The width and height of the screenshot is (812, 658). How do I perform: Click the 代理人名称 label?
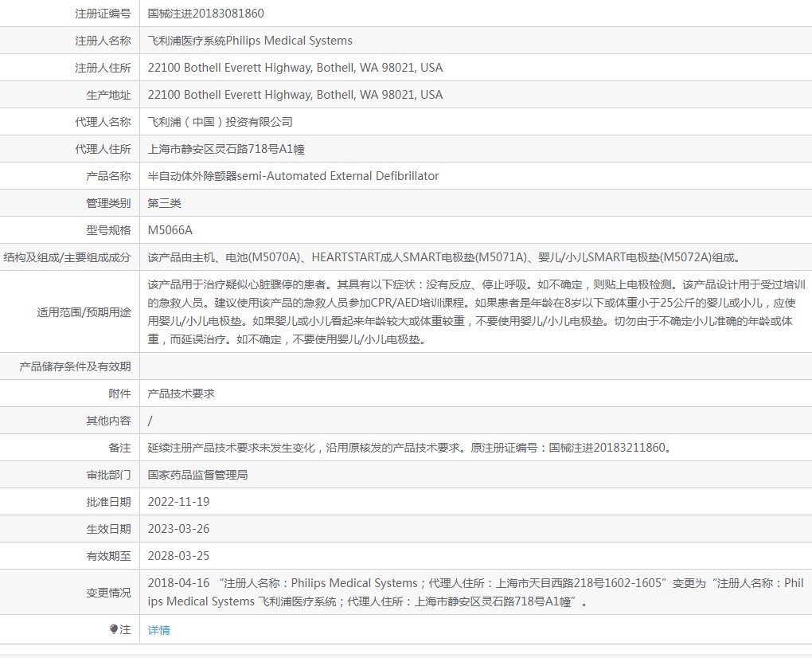103,122
